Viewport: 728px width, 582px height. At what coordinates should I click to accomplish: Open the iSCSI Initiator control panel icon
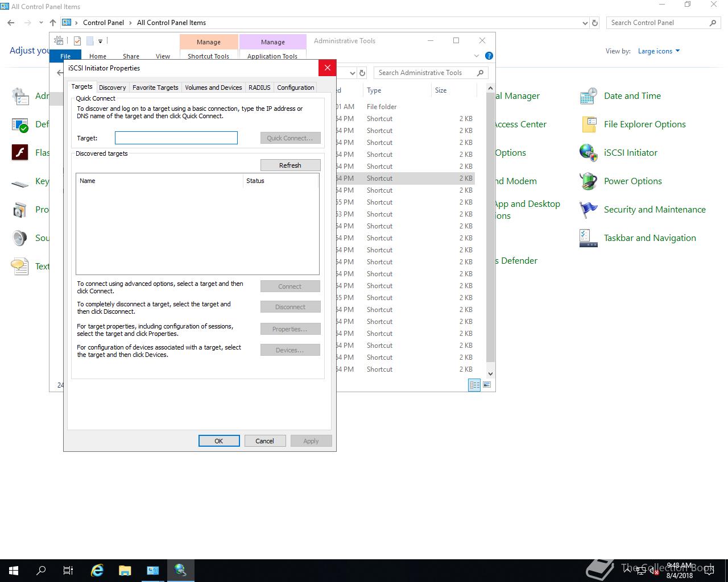(x=588, y=152)
